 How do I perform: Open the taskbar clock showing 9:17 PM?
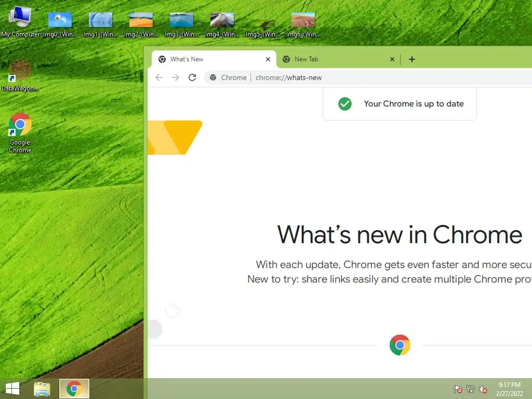tap(509, 389)
